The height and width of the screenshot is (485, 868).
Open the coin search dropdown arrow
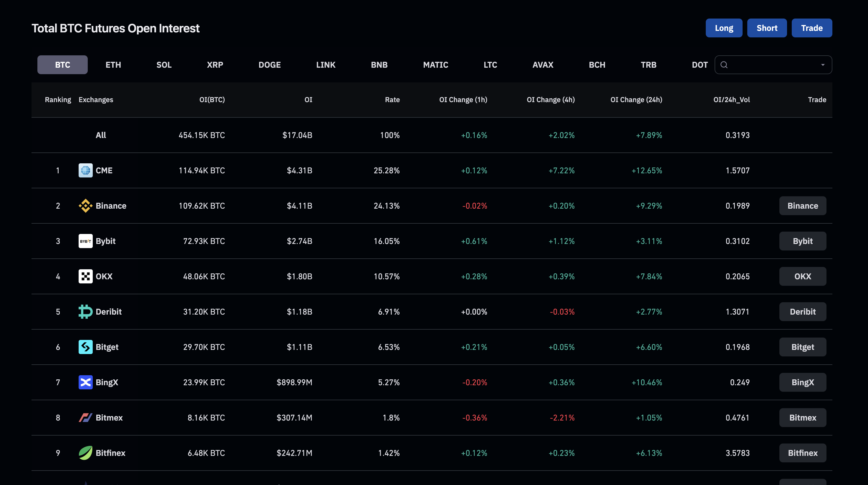coord(823,64)
